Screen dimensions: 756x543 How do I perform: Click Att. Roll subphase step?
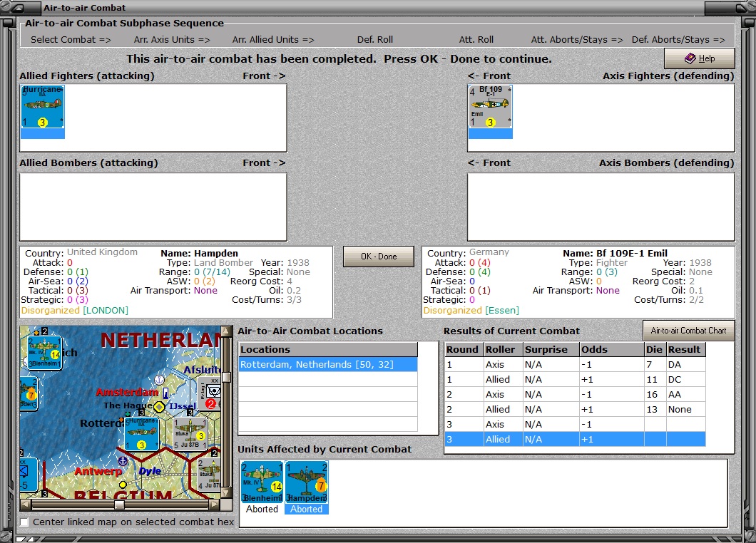point(476,39)
